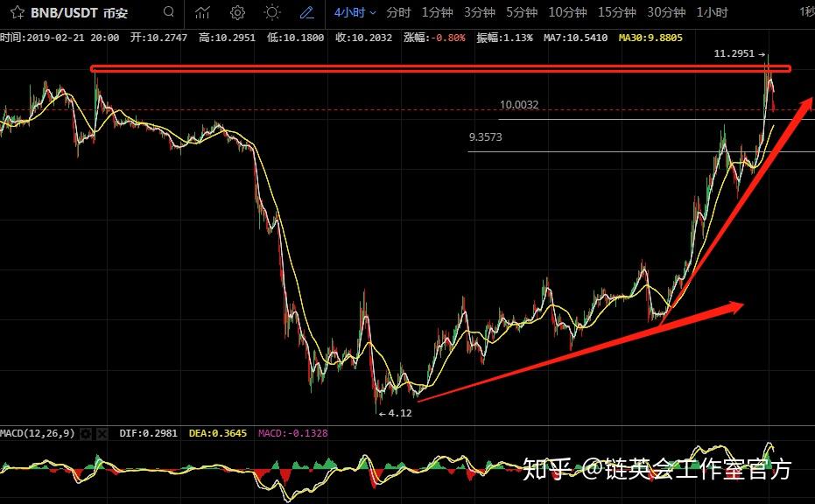Open the chart settings gear
The image size is (815, 504).
point(236,12)
